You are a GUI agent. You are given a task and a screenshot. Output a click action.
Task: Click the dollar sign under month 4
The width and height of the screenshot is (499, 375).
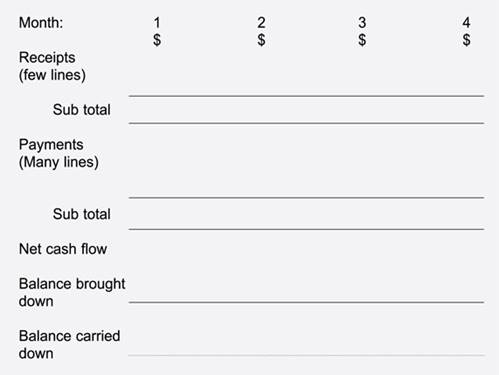click(x=466, y=40)
